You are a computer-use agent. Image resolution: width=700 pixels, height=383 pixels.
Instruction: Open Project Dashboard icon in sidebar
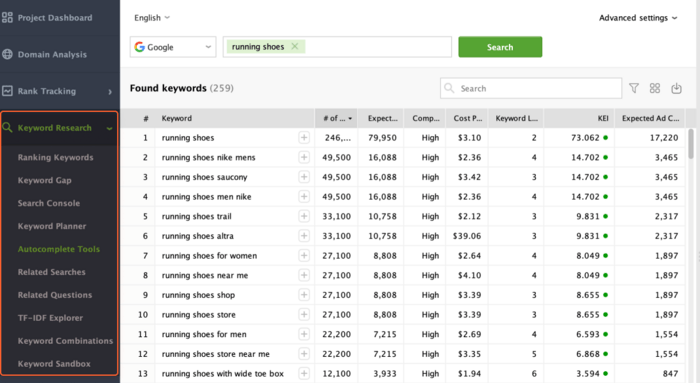(x=7, y=17)
